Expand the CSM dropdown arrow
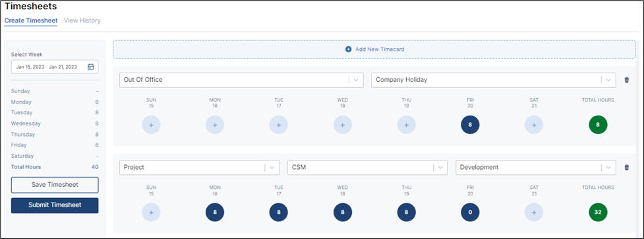This screenshot has height=239, width=644. [440, 168]
